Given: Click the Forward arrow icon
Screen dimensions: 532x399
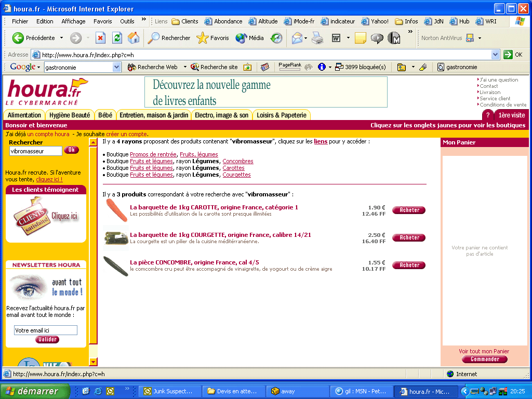Looking at the screenshot, I should point(76,38).
